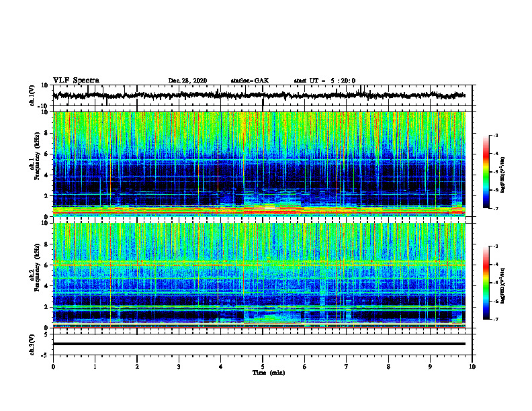This screenshot has height=411, width=532.
Task: Click time axis tick label "0"
Action: (53, 367)
